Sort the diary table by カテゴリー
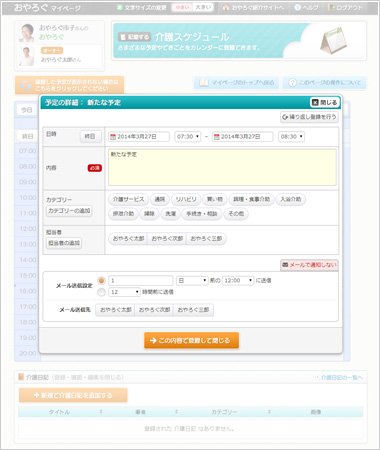This screenshot has height=450, width=380. 224,412
